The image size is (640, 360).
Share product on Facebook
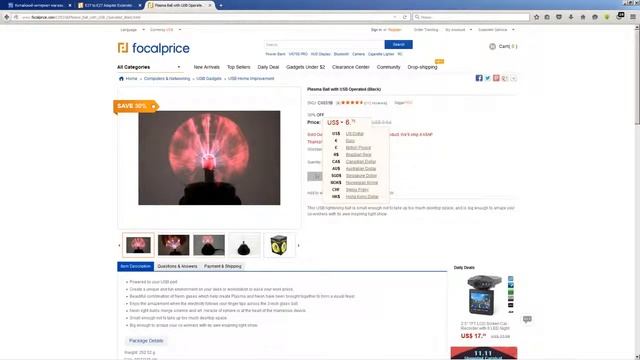[479, 78]
